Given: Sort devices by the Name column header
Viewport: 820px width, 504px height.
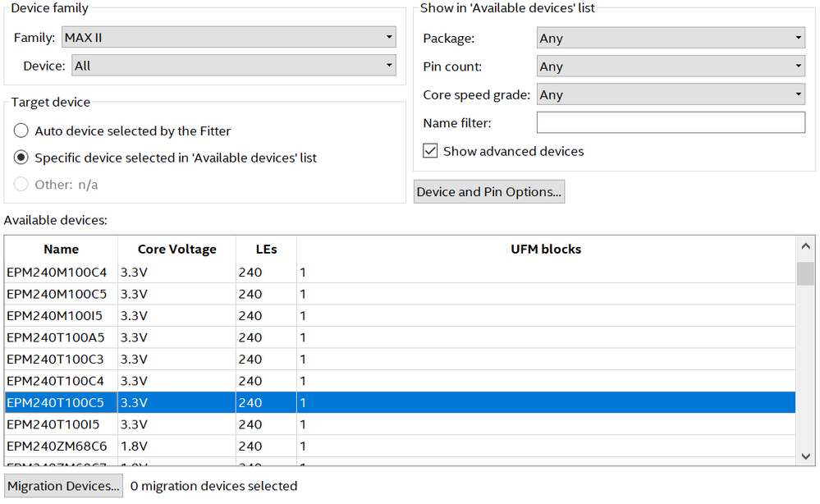Looking at the screenshot, I should (62, 250).
